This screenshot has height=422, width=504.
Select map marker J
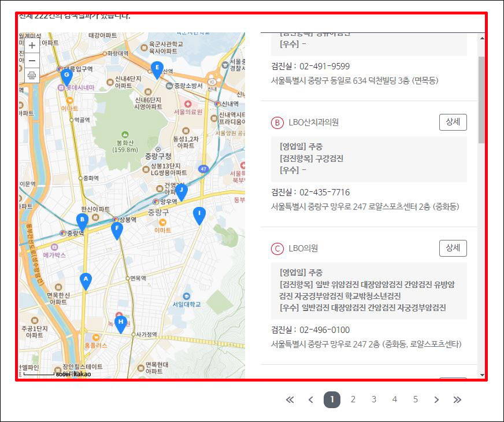(181, 193)
